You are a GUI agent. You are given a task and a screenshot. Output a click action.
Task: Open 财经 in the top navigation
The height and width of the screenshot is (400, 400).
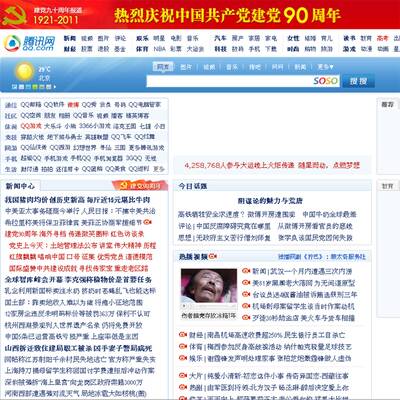70,49
